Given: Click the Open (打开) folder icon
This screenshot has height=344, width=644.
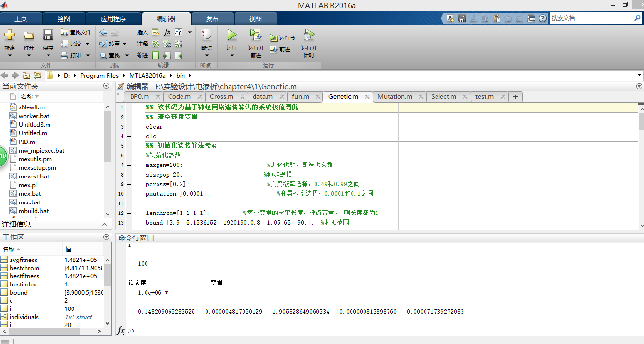Looking at the screenshot, I should (x=29, y=35).
